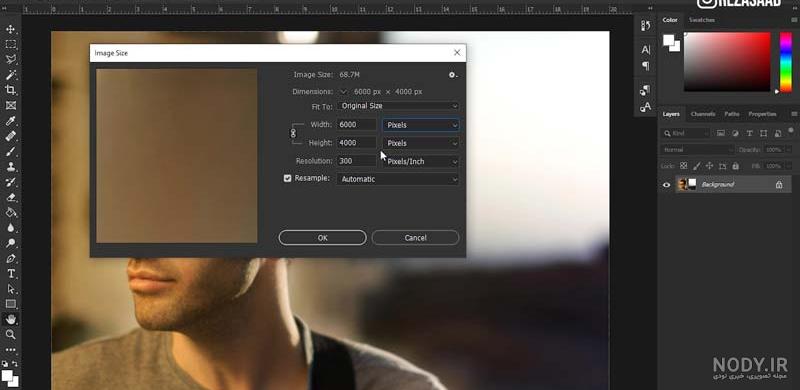Select the Horizontal Type tool

coord(11,274)
